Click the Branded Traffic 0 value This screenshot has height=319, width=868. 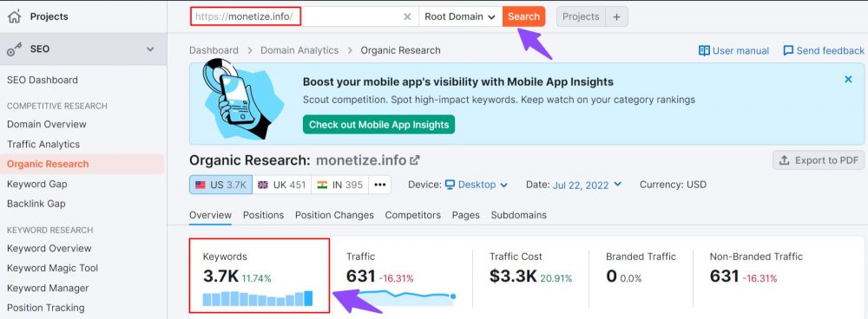[612, 276]
